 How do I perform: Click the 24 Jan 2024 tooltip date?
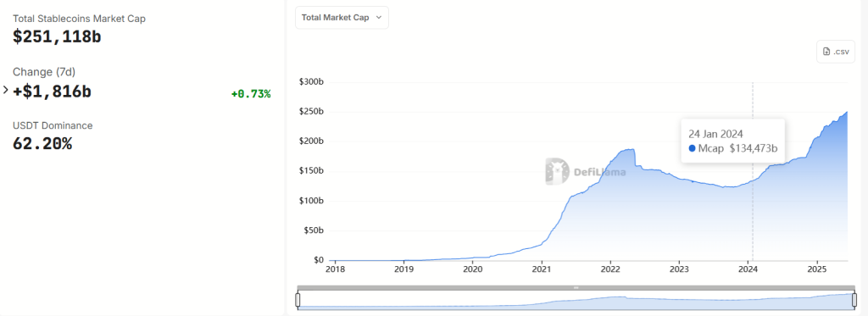[715, 134]
